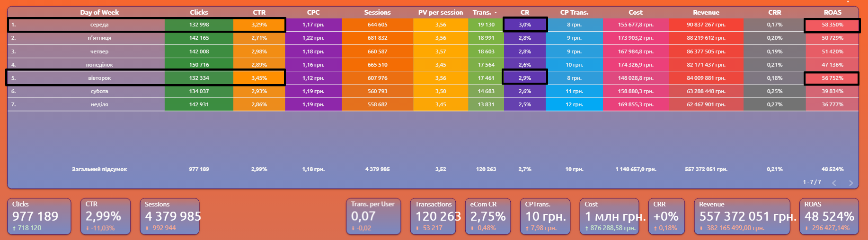
Task: Open the Sessions scorecard
Action: click(169, 216)
